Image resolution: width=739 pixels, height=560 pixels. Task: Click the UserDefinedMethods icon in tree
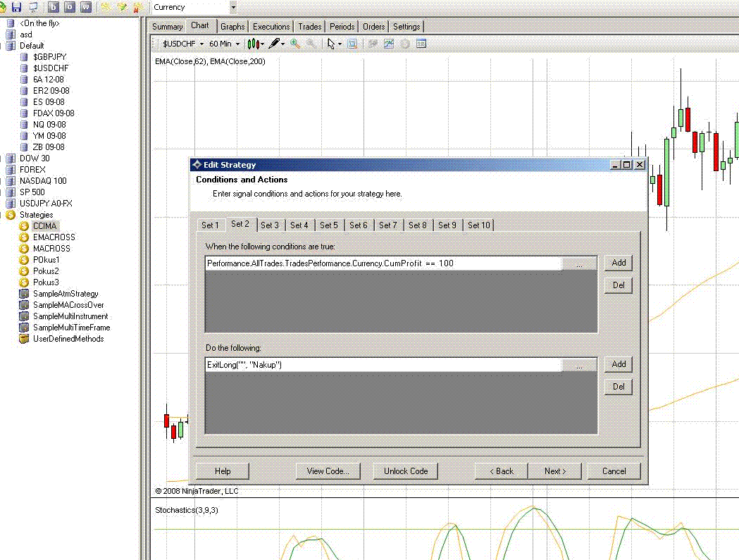pos(24,339)
